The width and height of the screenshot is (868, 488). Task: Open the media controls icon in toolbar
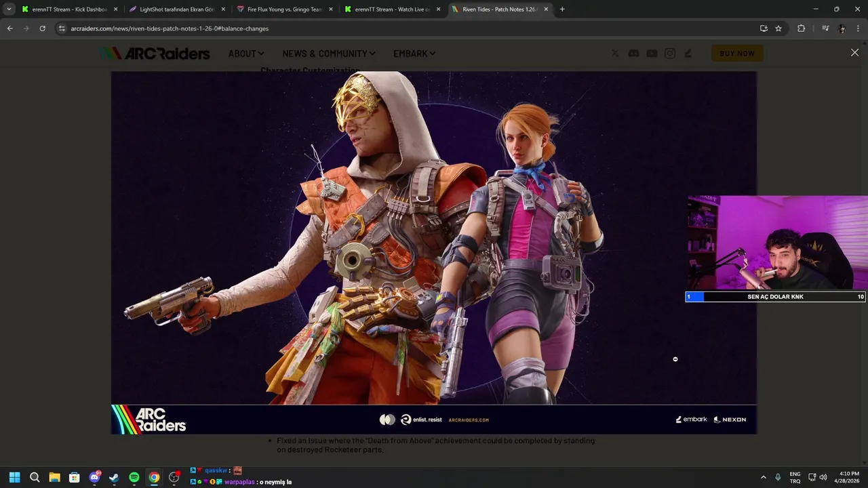point(825,28)
